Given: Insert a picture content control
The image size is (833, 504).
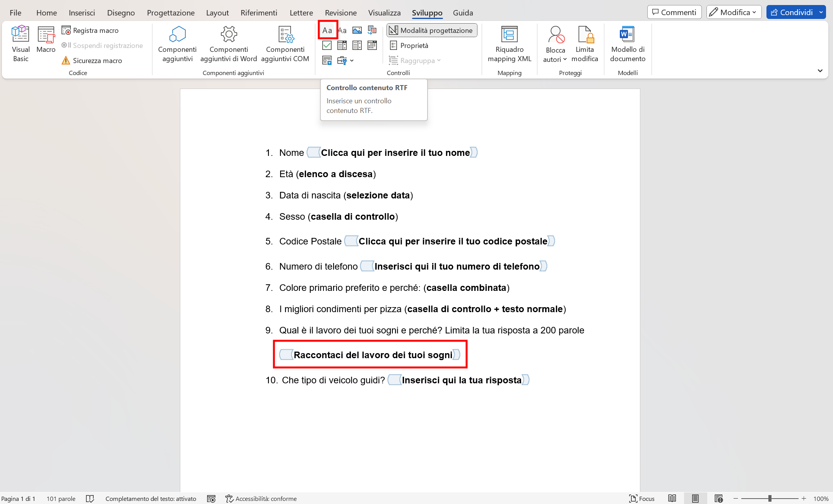Looking at the screenshot, I should [x=357, y=30].
